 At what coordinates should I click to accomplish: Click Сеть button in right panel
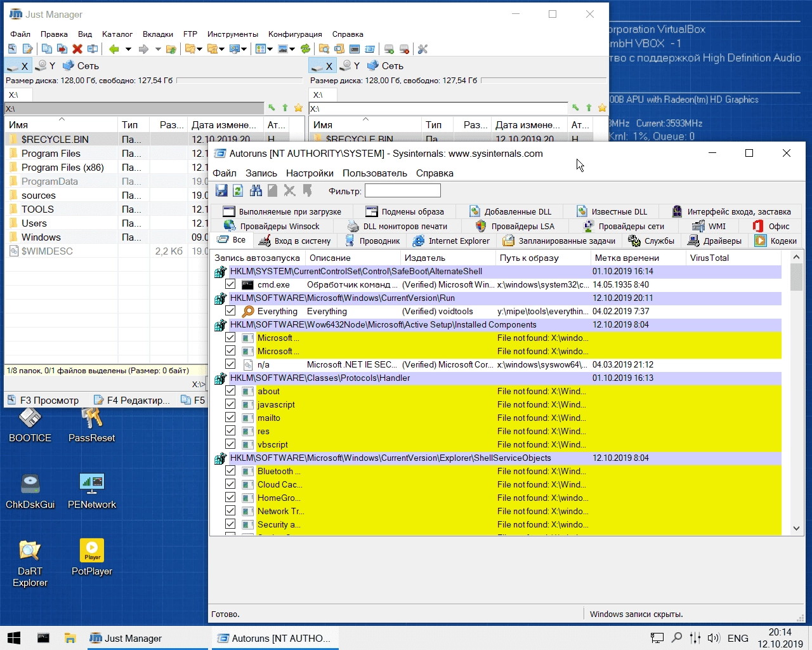[x=385, y=65]
